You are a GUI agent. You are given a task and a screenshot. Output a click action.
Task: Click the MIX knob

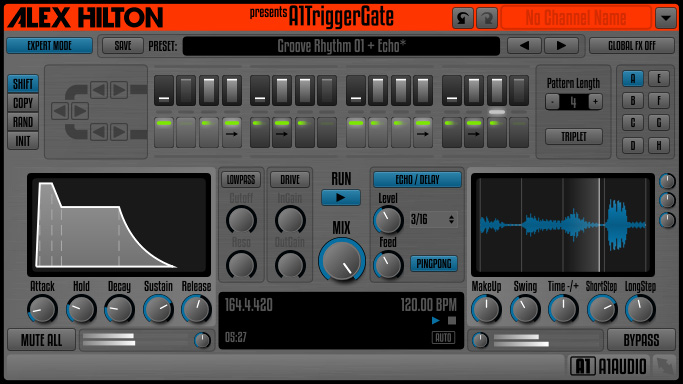[342, 261]
